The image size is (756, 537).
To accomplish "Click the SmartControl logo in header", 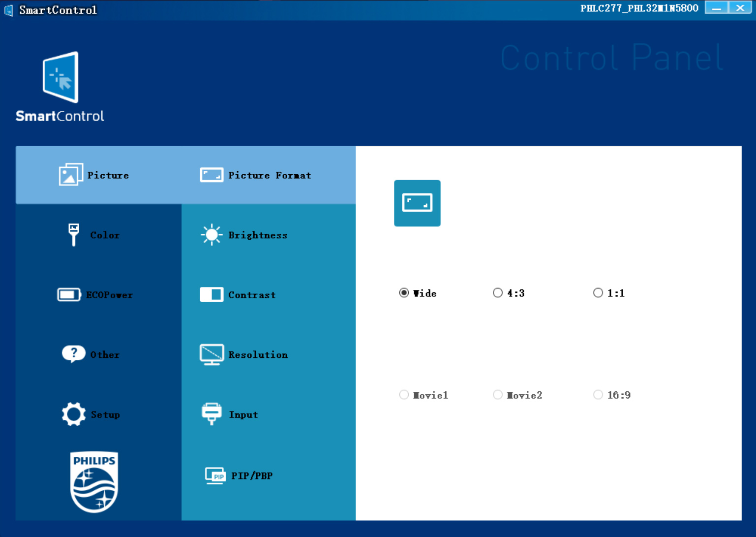I will [60, 87].
